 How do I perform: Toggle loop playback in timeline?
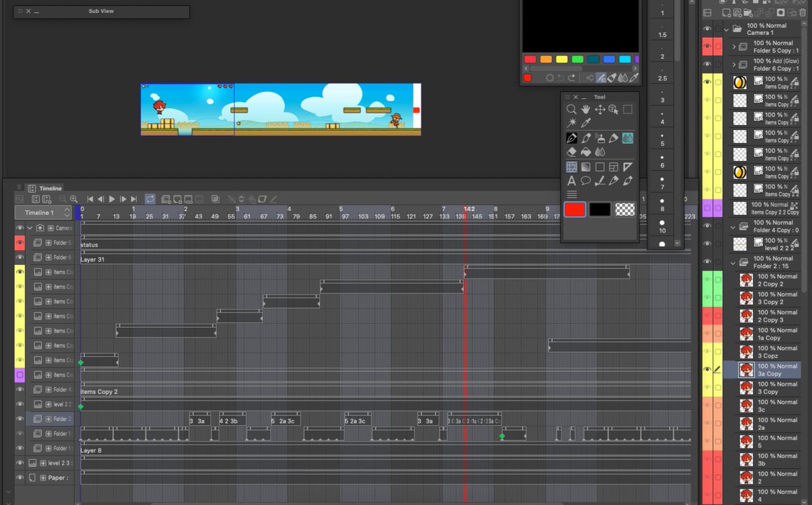pos(150,199)
